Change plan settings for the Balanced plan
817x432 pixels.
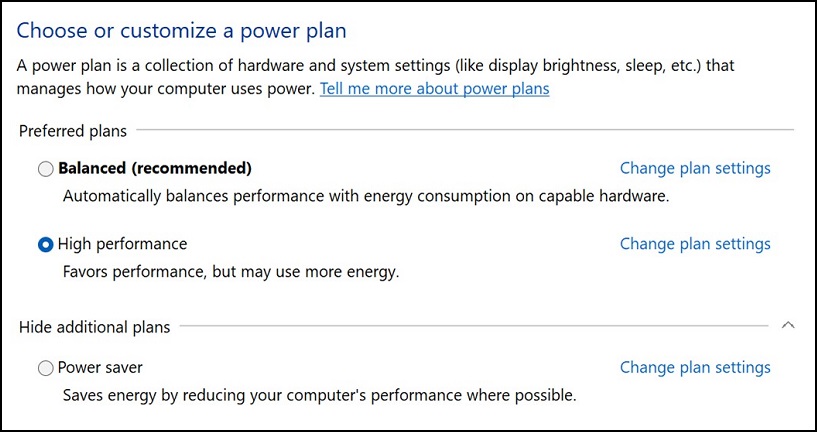point(695,168)
